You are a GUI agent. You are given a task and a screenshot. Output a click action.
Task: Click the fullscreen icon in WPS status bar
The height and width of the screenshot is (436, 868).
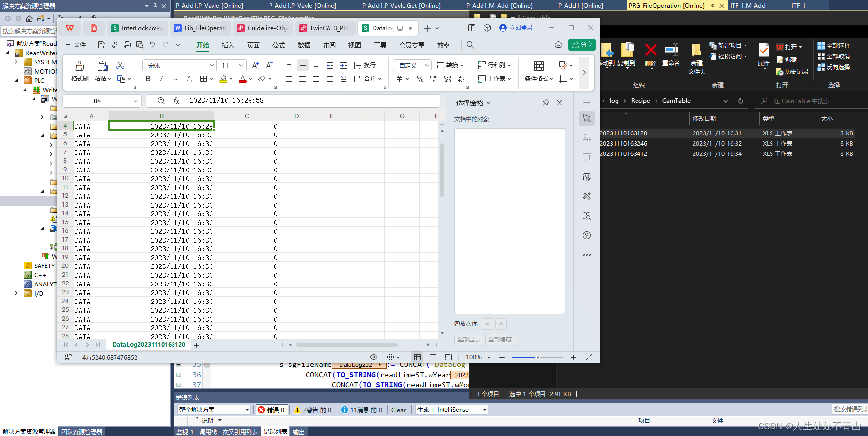[x=589, y=357]
